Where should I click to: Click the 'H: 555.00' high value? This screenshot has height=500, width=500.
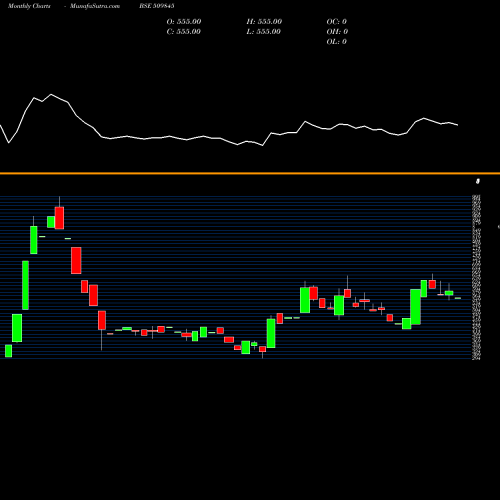(264, 22)
